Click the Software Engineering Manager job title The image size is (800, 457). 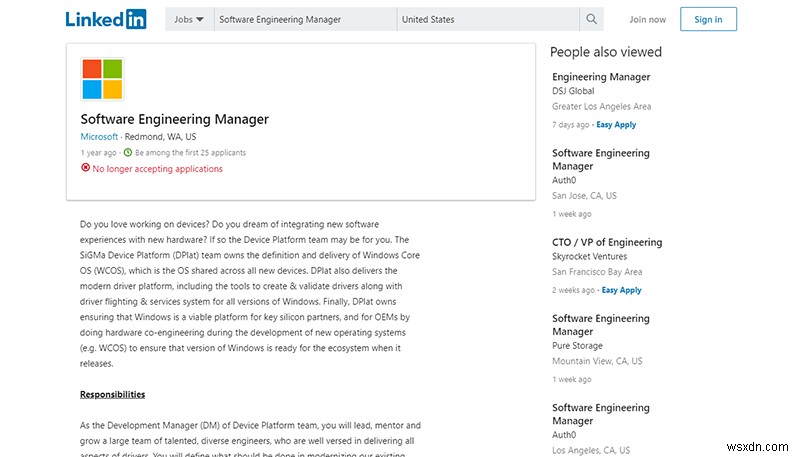click(x=174, y=119)
